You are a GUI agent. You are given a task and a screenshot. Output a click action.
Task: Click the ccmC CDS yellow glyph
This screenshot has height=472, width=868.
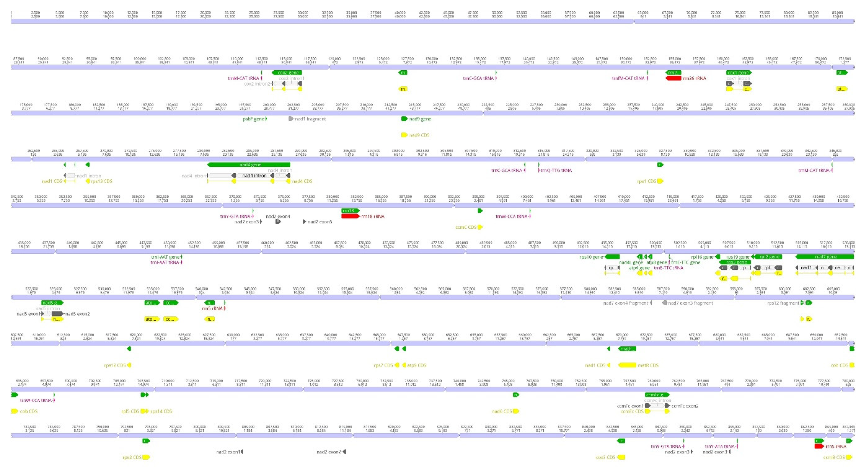[x=479, y=227]
